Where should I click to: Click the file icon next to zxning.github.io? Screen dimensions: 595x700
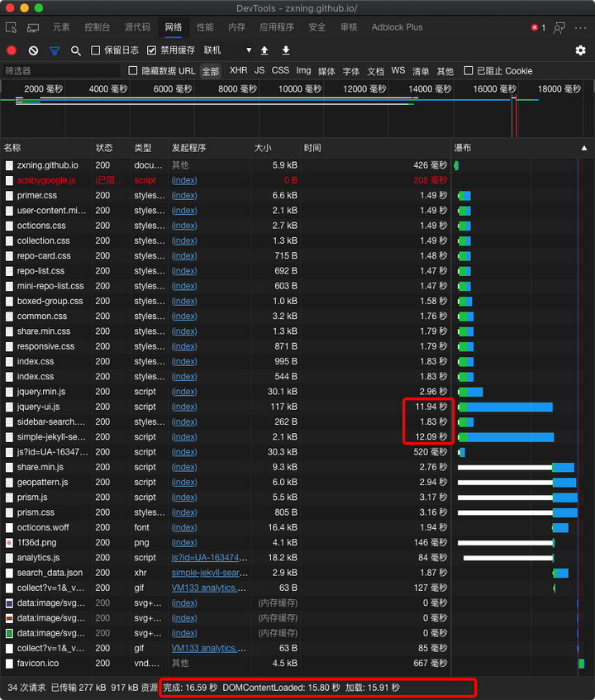tap(9, 165)
